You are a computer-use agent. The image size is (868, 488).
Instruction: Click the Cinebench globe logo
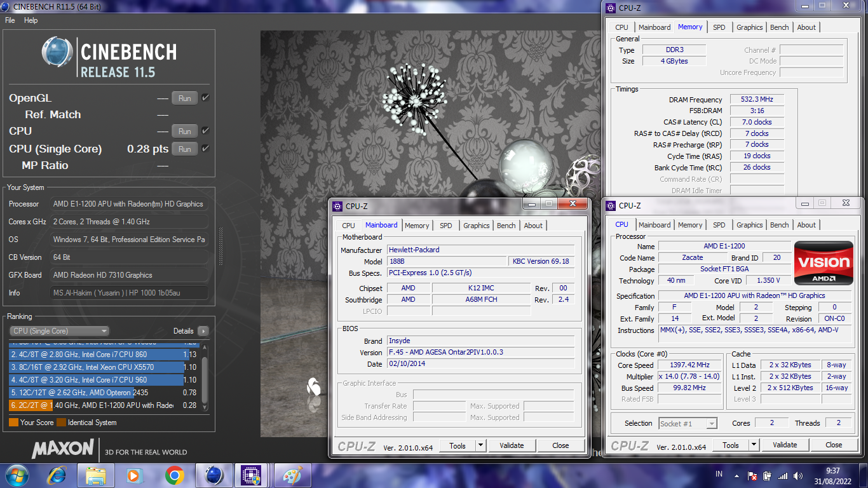57,52
